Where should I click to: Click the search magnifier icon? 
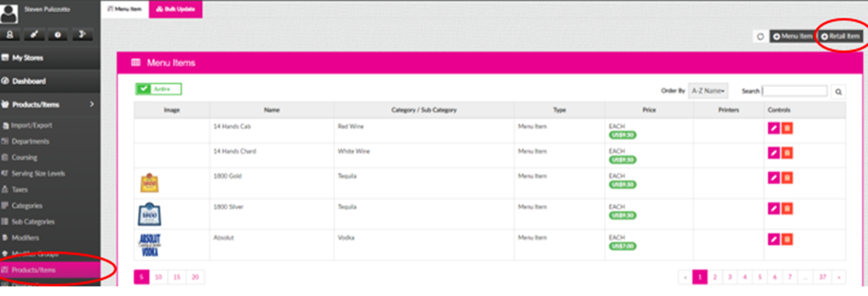click(839, 92)
